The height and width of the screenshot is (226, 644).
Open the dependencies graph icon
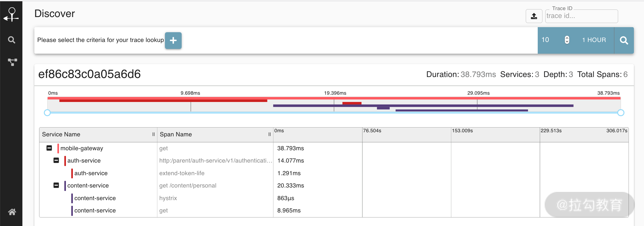click(12, 62)
